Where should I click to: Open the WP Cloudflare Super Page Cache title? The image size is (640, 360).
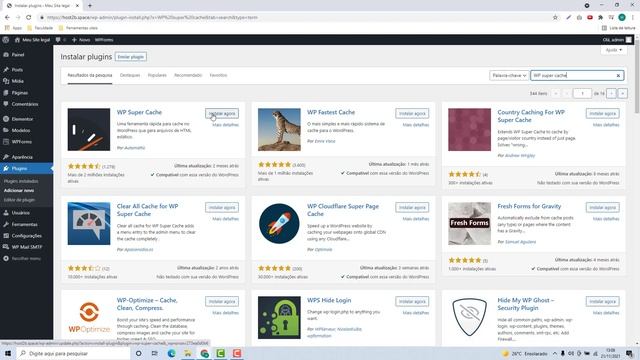click(x=343, y=210)
